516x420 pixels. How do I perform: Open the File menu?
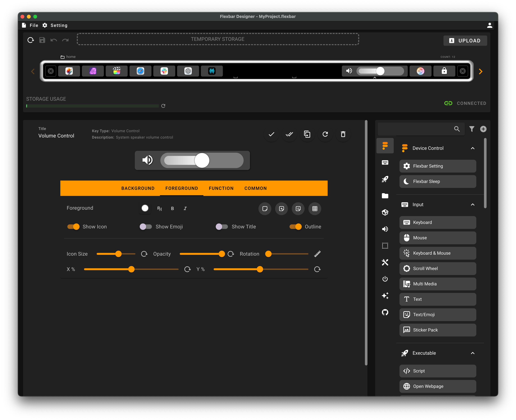34,25
